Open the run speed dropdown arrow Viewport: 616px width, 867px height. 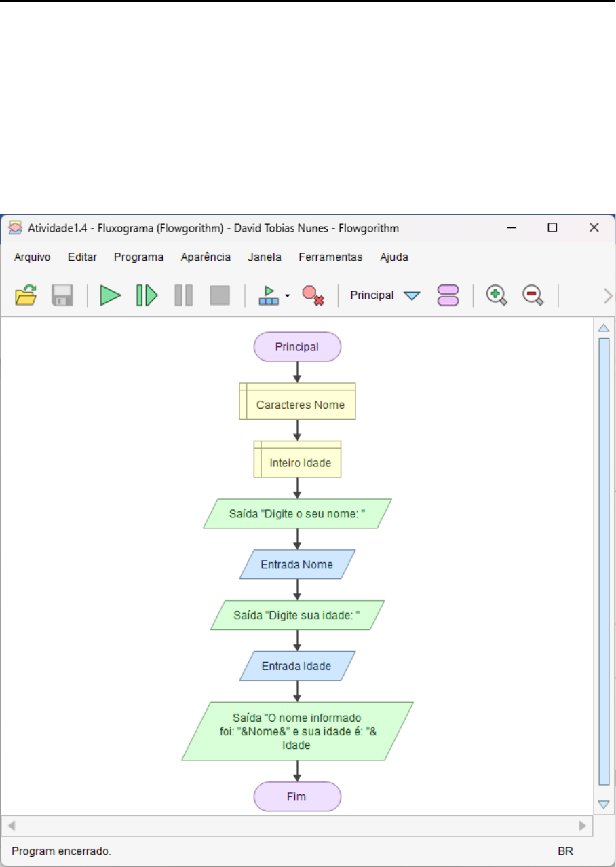point(288,296)
